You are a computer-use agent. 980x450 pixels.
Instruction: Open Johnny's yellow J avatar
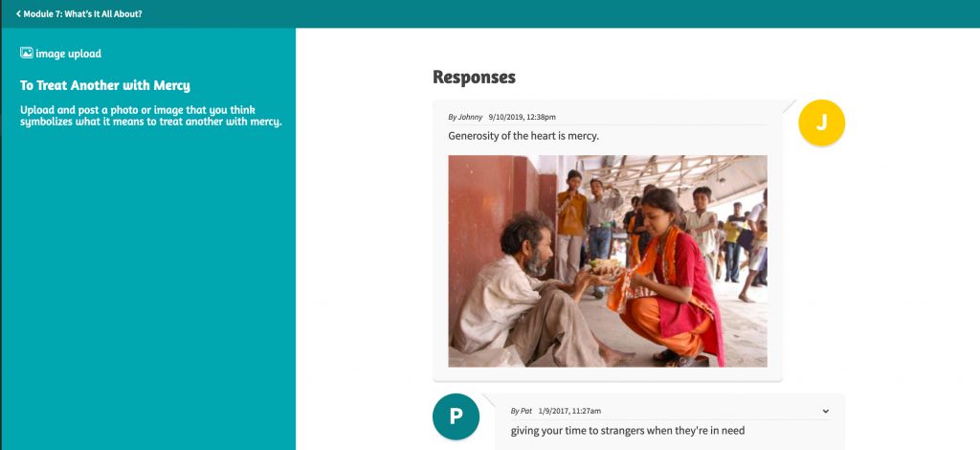point(821,123)
